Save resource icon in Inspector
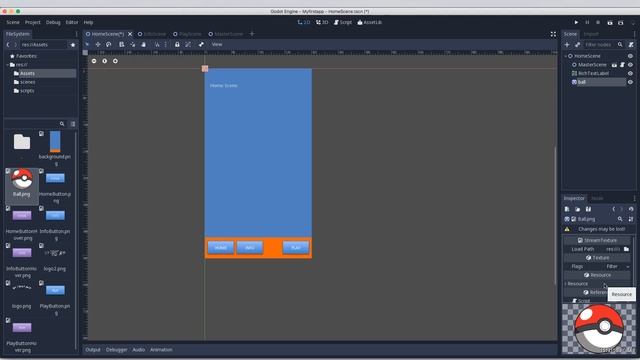 588,209
